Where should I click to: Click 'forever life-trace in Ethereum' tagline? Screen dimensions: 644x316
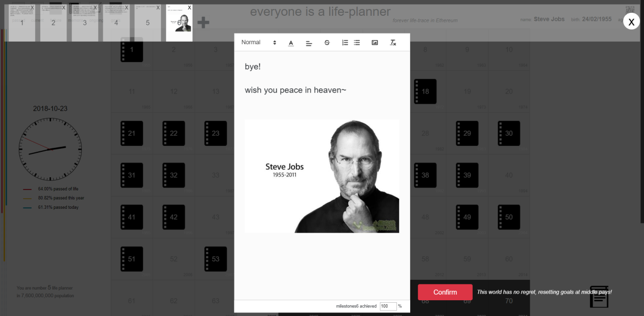tap(425, 20)
